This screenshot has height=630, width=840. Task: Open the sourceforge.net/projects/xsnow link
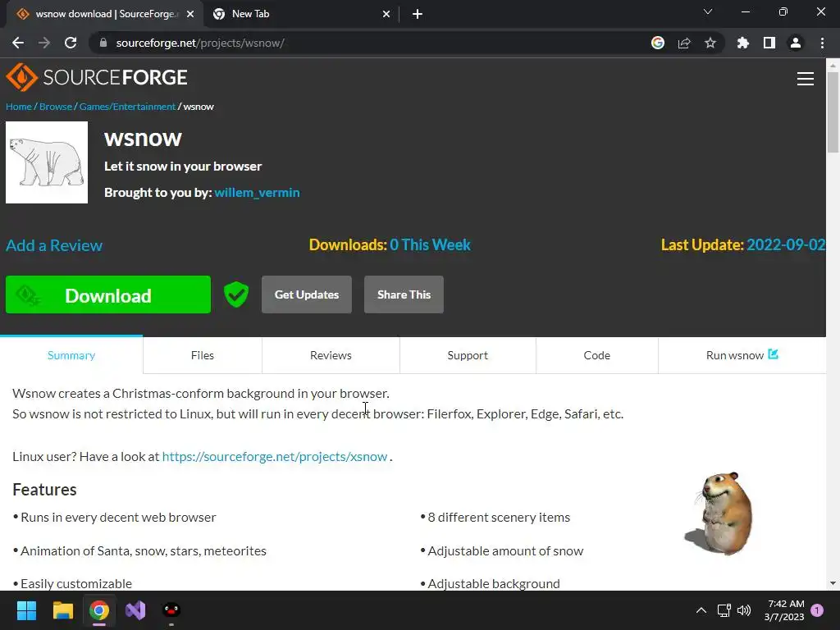275,456
